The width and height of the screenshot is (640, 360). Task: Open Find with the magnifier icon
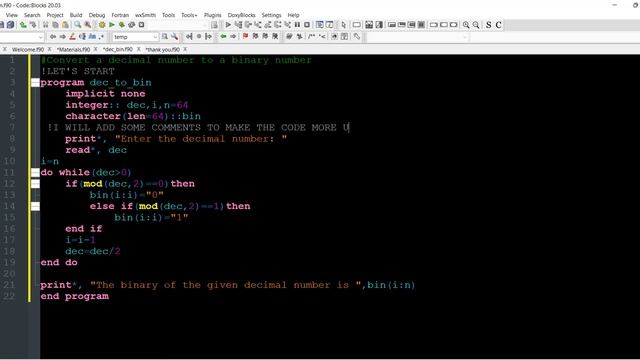click(78, 25)
